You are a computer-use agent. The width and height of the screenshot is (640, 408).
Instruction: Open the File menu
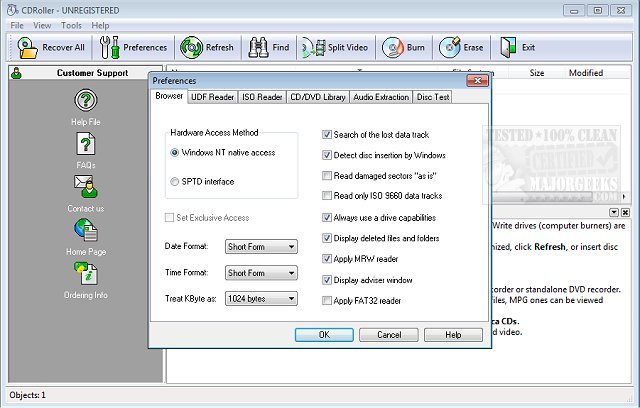[x=17, y=26]
